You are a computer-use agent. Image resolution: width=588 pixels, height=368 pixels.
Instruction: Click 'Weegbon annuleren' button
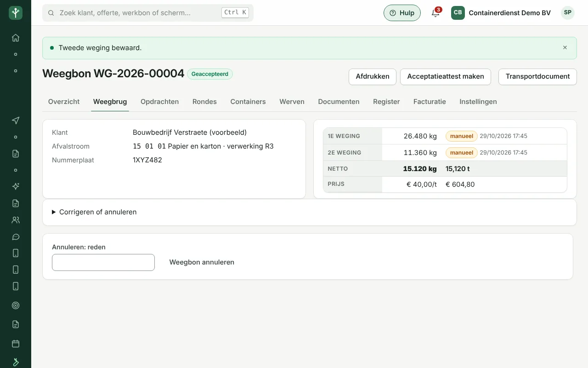202,262
